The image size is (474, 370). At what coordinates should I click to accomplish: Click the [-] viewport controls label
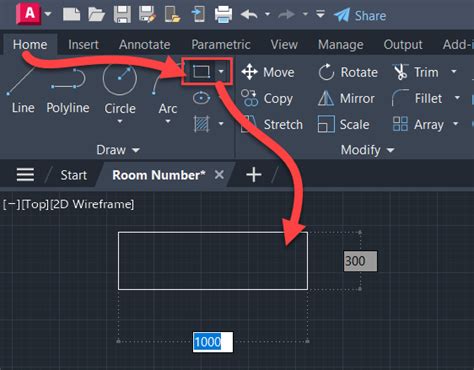(x=12, y=204)
